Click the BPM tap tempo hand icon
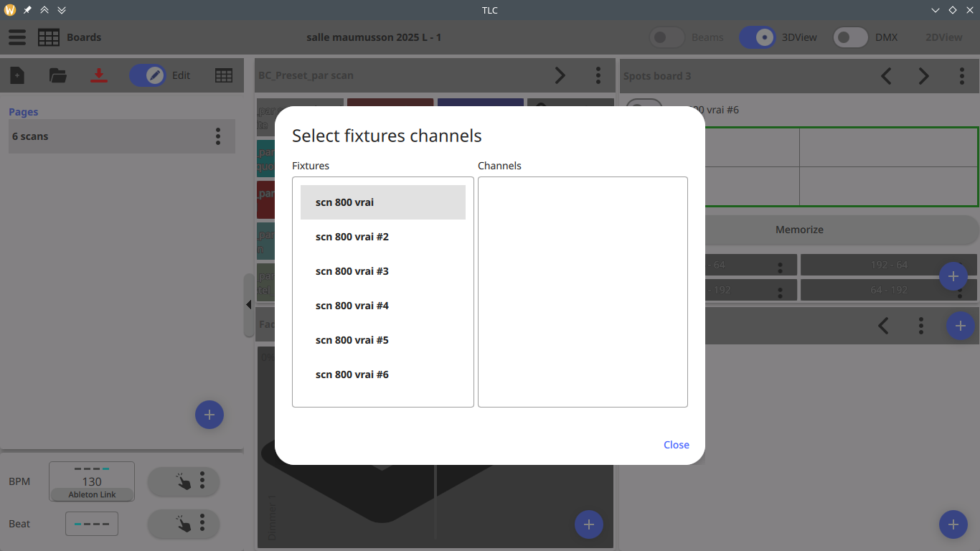This screenshot has height=551, width=980. 184,481
